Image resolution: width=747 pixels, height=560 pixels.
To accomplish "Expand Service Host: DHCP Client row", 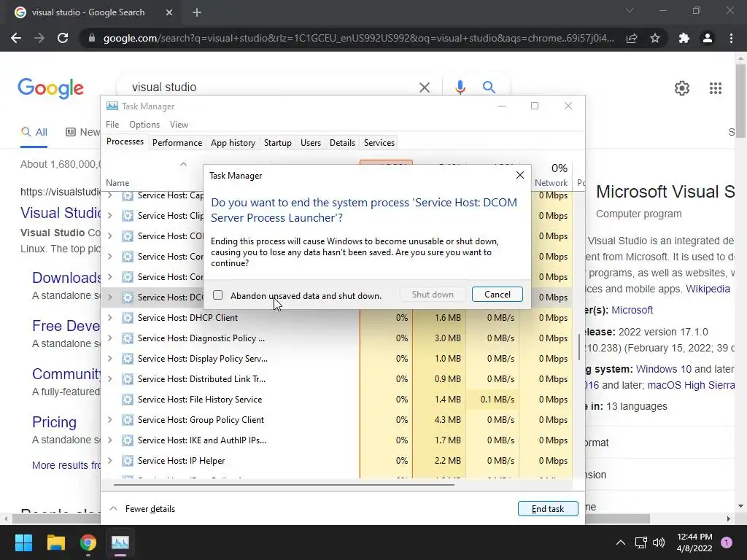I will tap(110, 318).
